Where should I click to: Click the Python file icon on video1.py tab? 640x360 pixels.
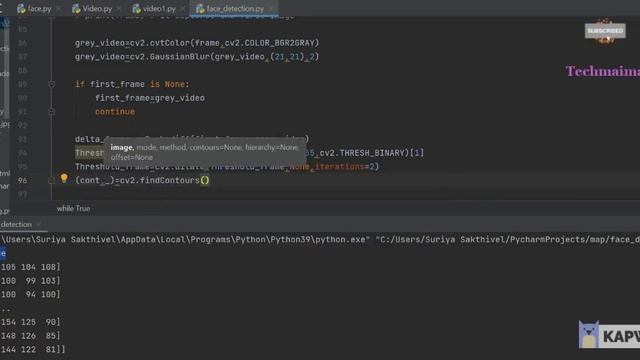point(136,9)
